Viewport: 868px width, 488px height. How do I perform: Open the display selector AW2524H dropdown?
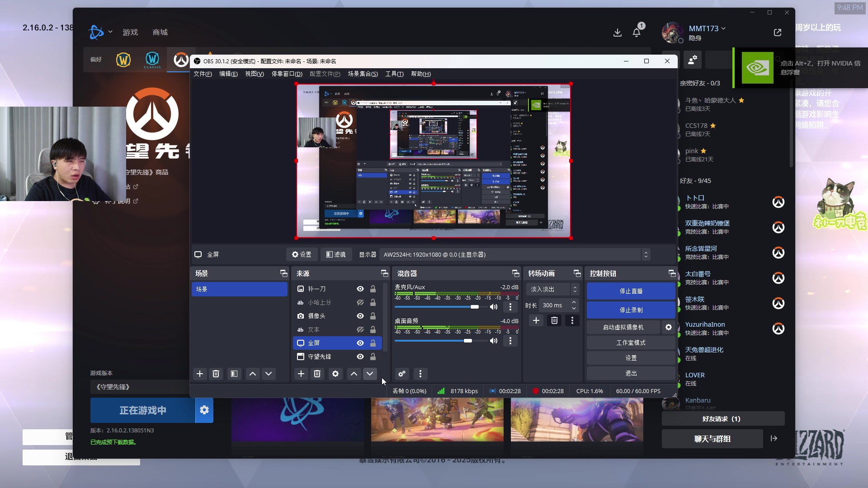pyautogui.click(x=515, y=254)
